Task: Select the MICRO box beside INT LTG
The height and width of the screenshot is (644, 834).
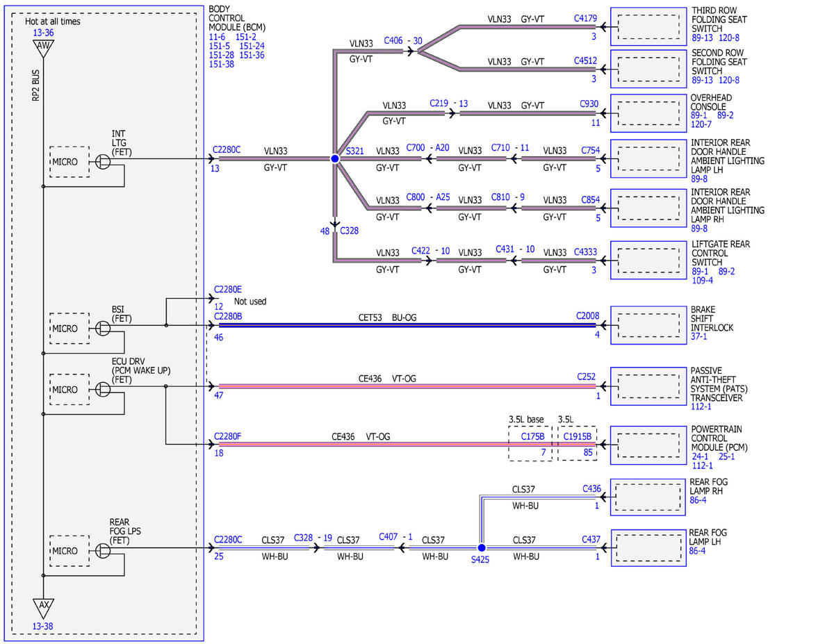Action: point(69,162)
